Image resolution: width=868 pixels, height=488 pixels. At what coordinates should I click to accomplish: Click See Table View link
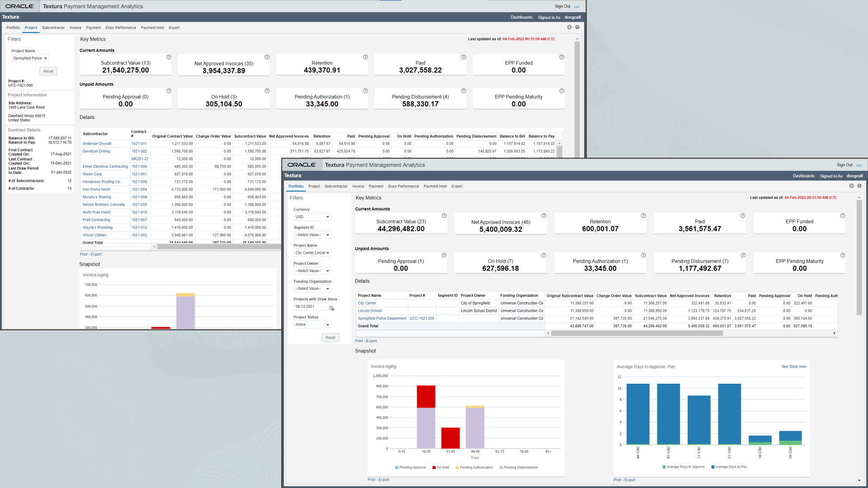tap(794, 366)
